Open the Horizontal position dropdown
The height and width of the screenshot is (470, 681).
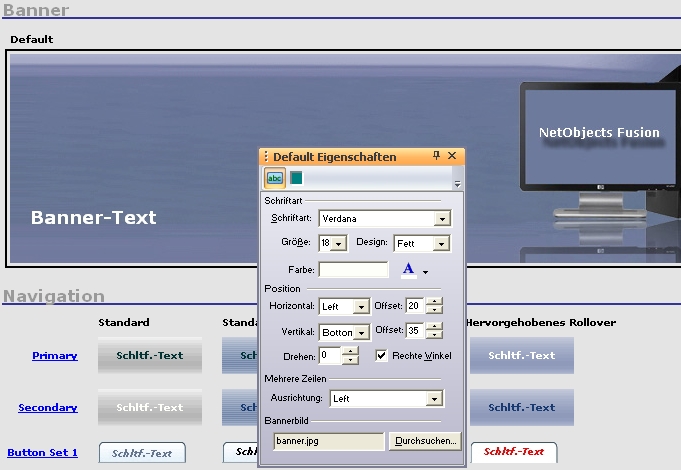click(x=361, y=306)
